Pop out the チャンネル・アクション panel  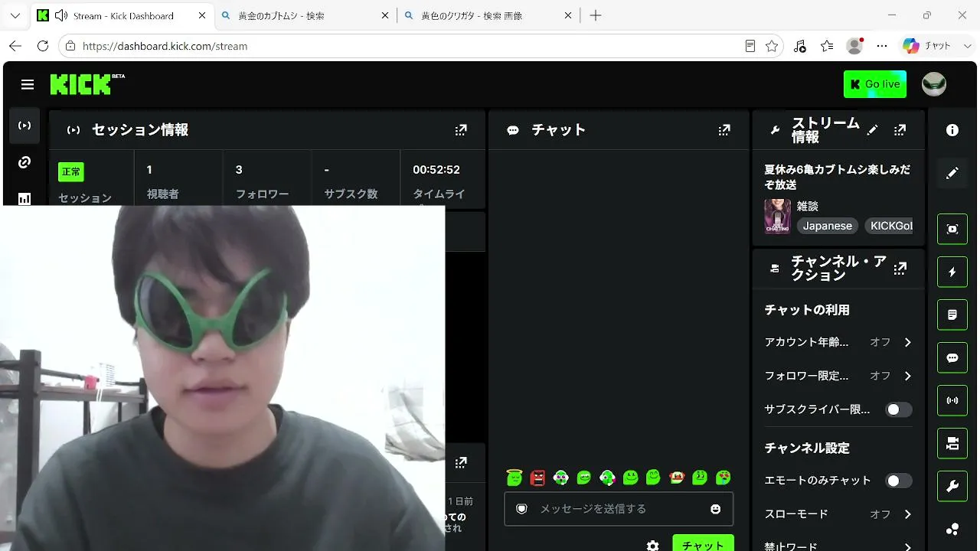point(900,268)
